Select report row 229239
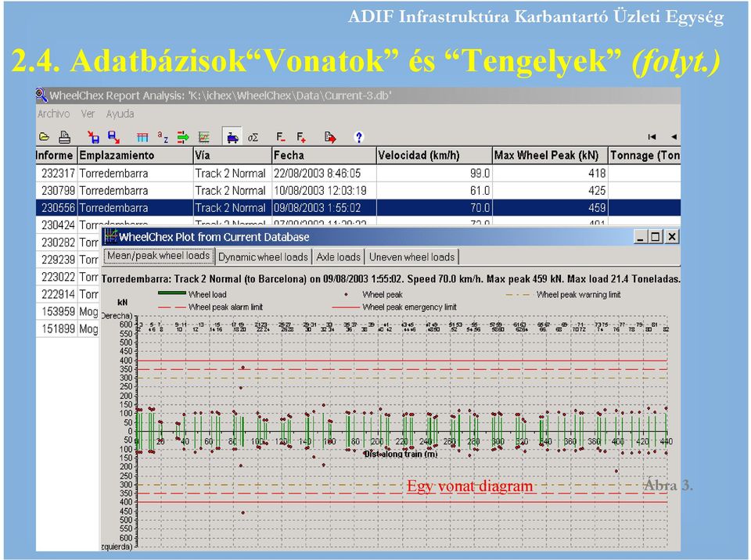The height and width of the screenshot is (560, 751). (67, 260)
